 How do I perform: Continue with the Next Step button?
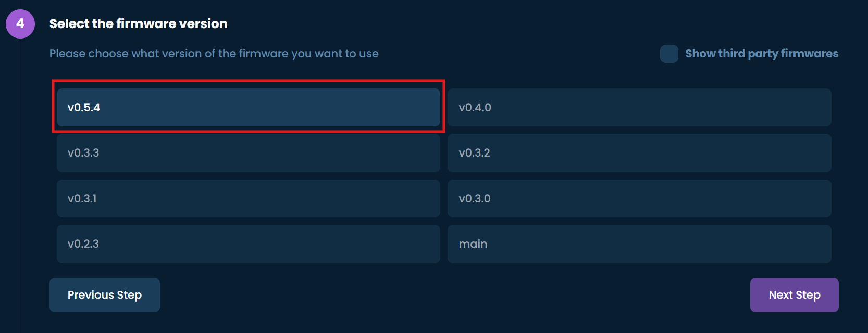(795, 295)
